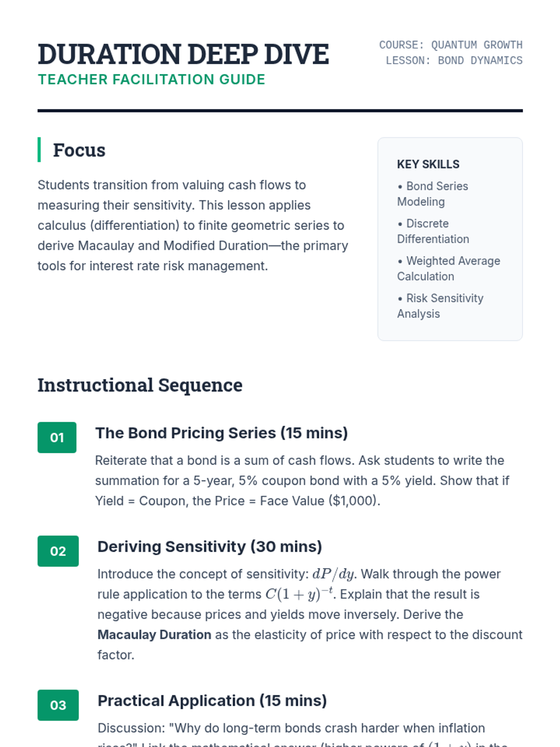Click the Course: Quantum Growth label

pos(450,45)
